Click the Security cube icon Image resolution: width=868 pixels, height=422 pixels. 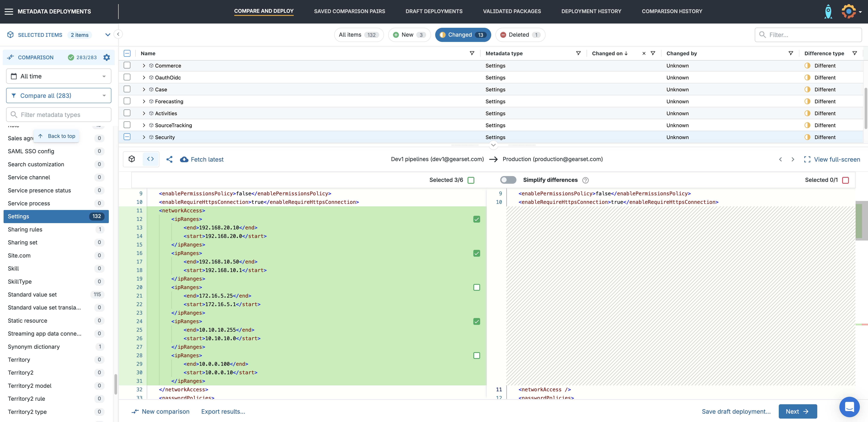(x=151, y=137)
